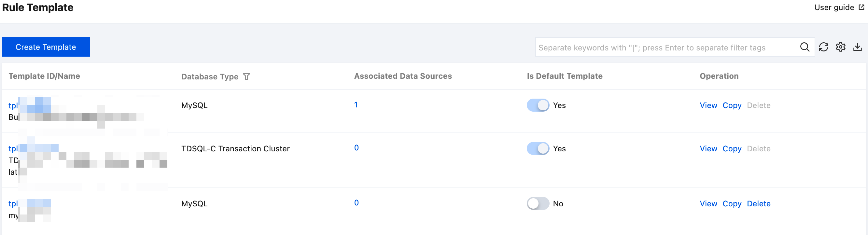Open the Database Type filter icon

[246, 77]
